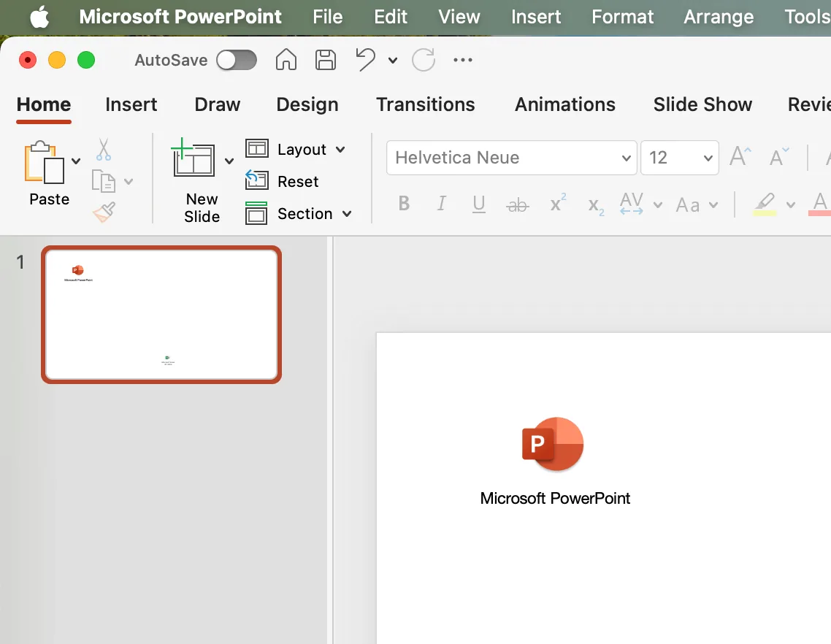
Task: Click the Redo icon
Action: (424, 59)
